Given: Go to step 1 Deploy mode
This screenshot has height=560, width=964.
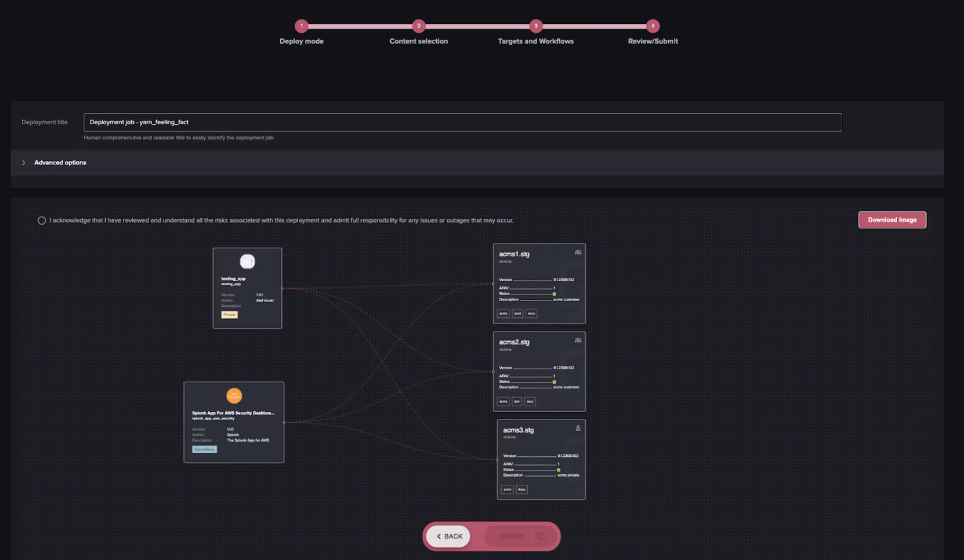Looking at the screenshot, I should (x=301, y=26).
